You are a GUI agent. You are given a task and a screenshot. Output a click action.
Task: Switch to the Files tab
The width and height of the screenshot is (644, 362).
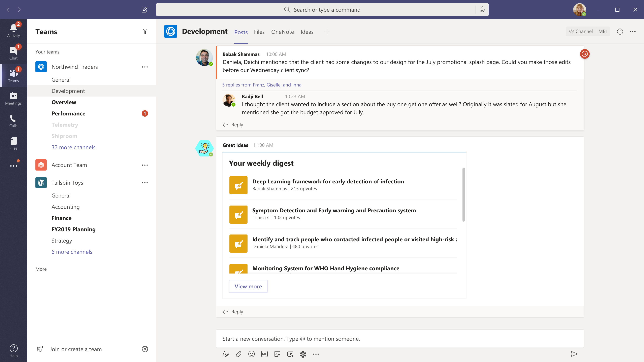259,32
